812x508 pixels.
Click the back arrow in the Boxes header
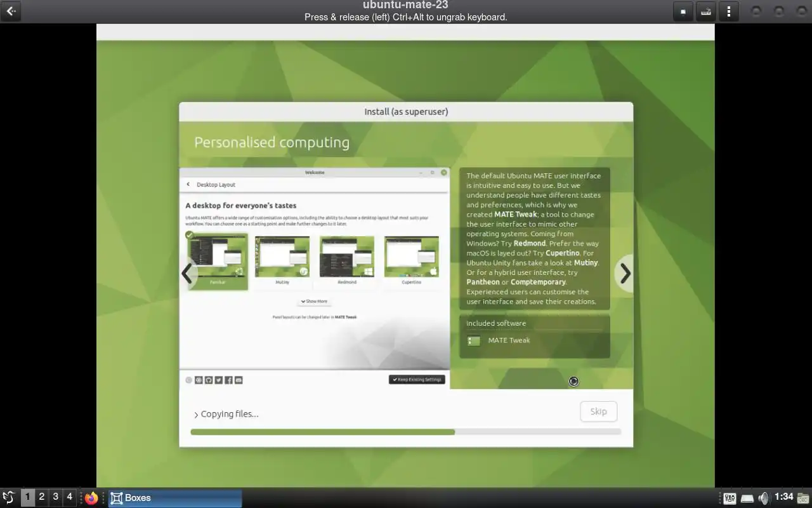point(11,11)
